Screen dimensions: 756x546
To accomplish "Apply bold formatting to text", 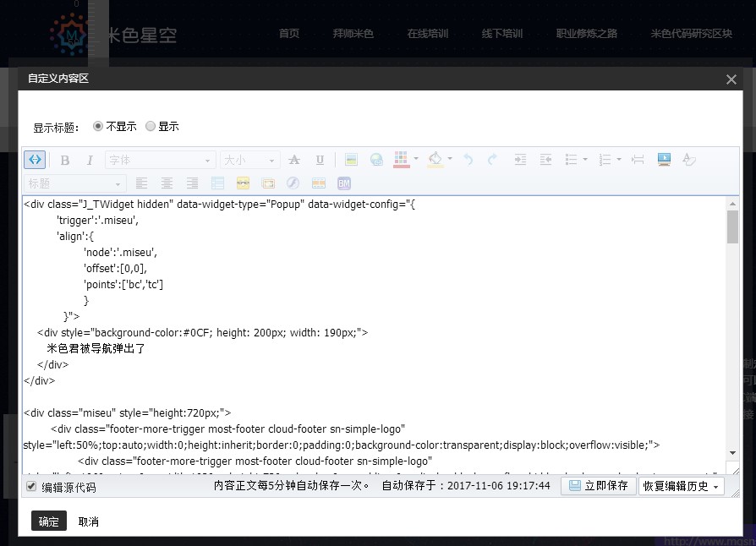I will (x=64, y=160).
